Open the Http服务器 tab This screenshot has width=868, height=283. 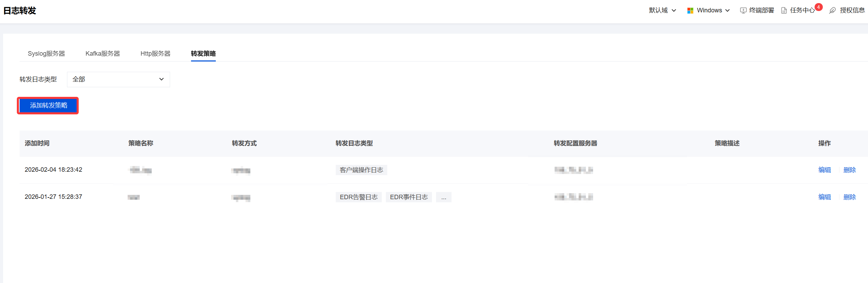(x=155, y=54)
